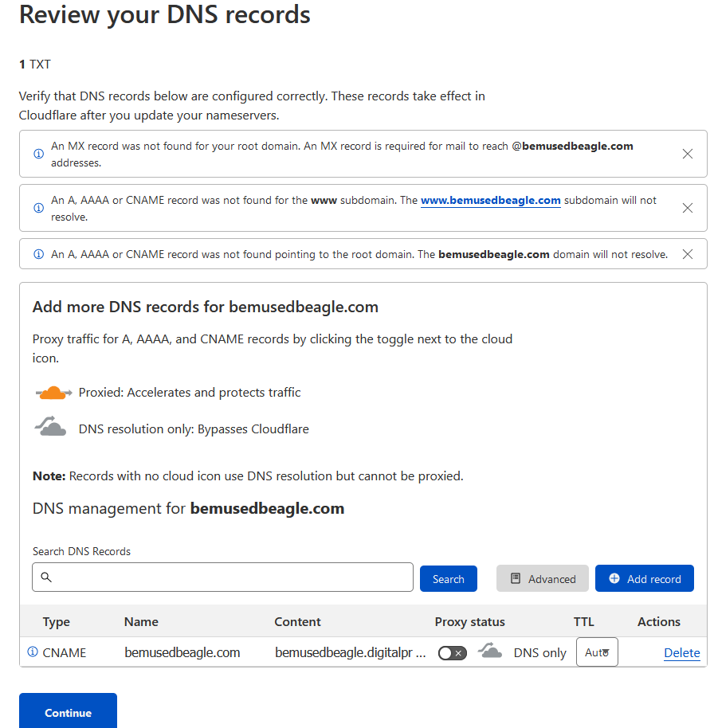Click the TTL column header
The image size is (714, 728).
[x=584, y=622]
